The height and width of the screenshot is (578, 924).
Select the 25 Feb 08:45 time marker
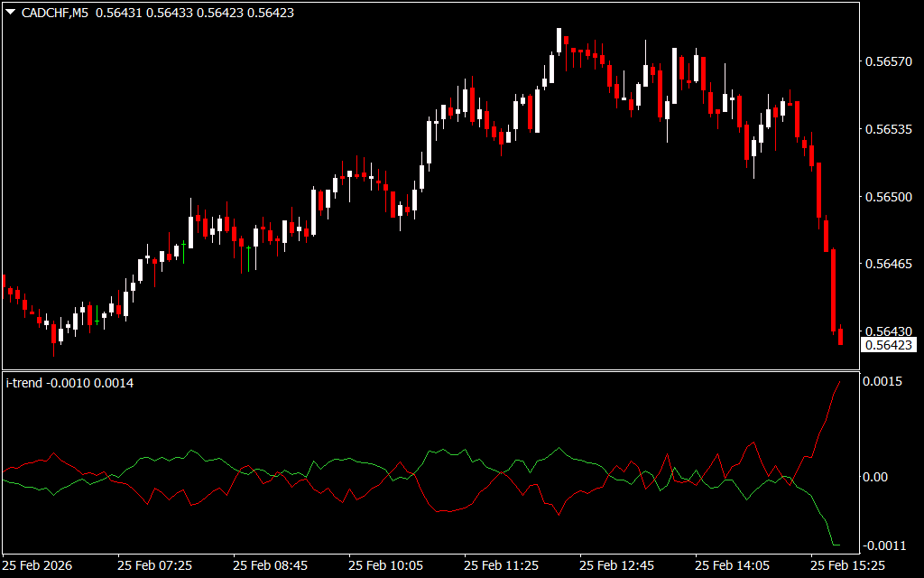tap(270, 565)
